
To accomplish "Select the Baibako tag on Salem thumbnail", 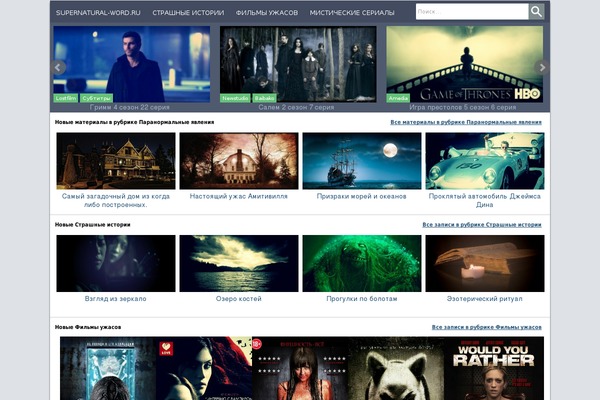I will coord(264,98).
